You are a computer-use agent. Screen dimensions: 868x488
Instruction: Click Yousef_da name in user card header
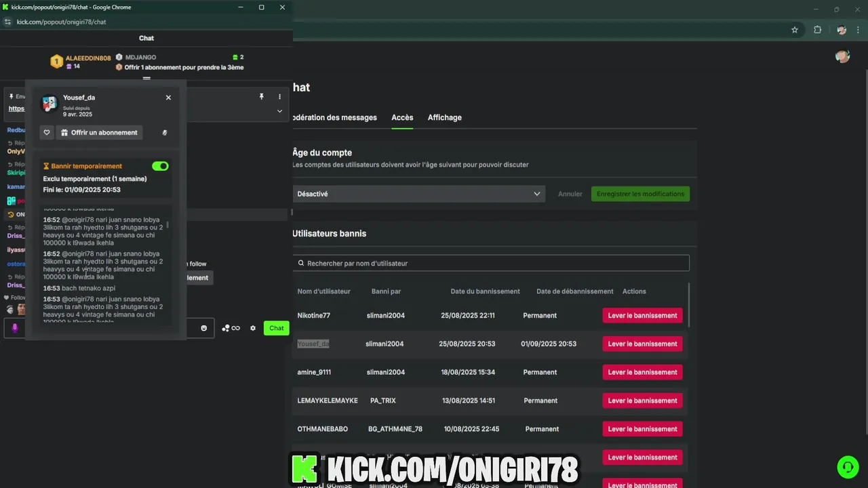point(79,98)
